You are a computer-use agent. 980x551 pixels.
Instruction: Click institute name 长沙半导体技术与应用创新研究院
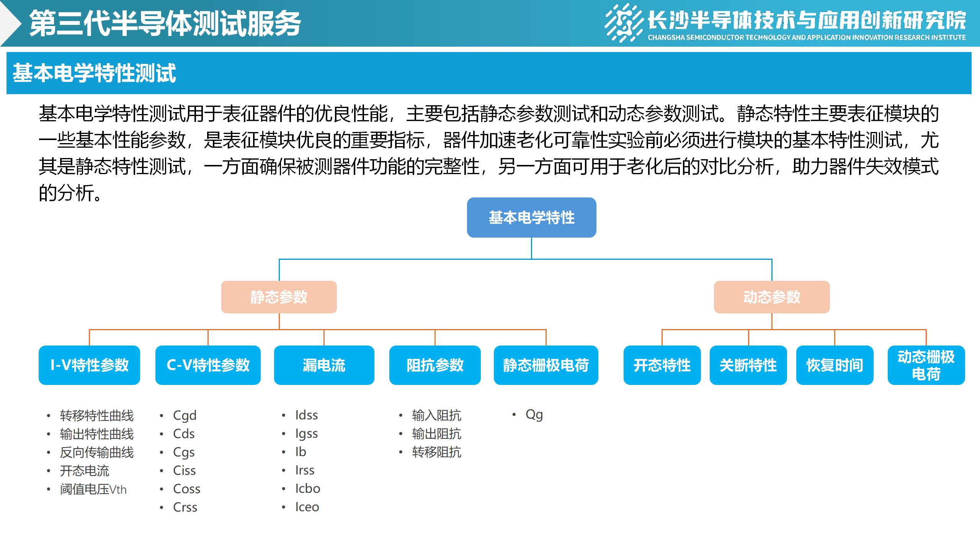click(807, 20)
